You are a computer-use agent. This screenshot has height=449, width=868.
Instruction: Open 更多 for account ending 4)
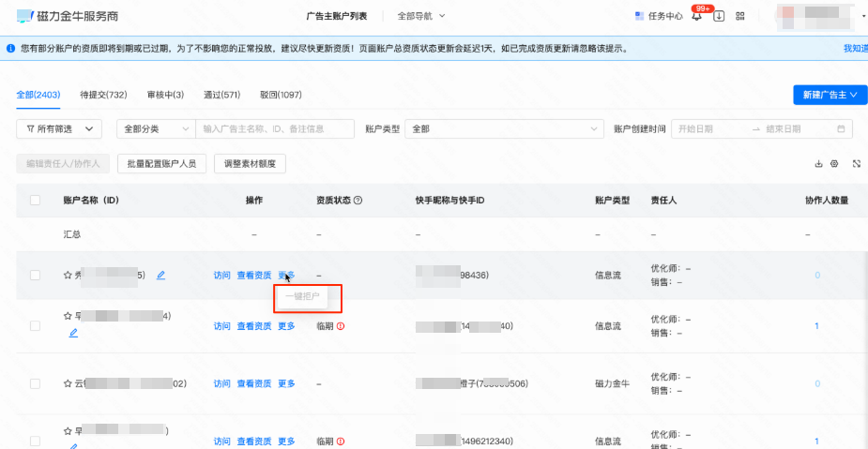[x=286, y=326]
